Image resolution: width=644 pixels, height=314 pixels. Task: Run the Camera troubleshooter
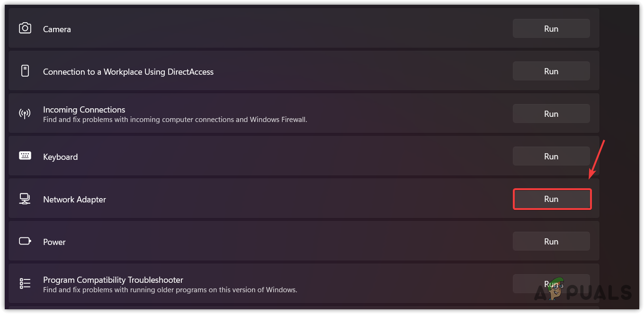[x=551, y=29]
